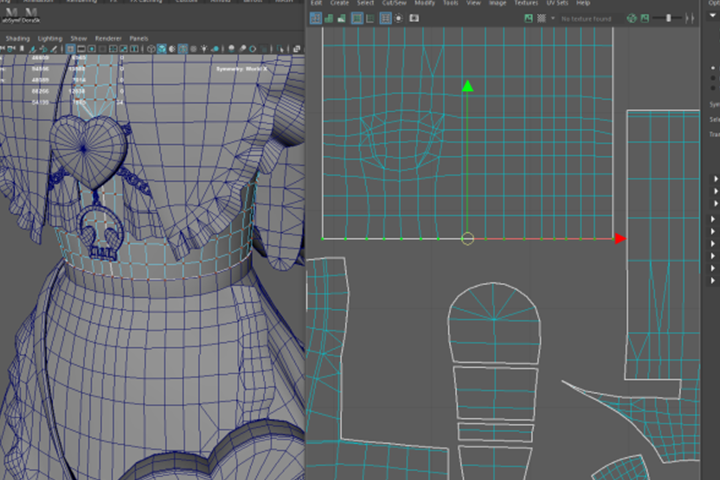This screenshot has width=720, height=480.
Task: Click the texture borders icon in UV Editor
Action: pyautogui.click(x=357, y=18)
